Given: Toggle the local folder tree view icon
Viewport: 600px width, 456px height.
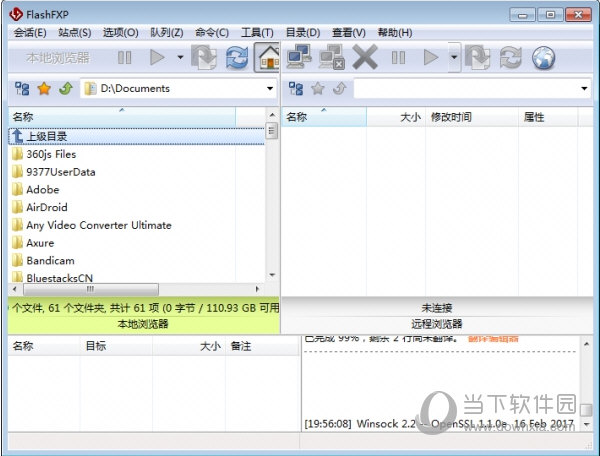Looking at the screenshot, I should tap(22, 89).
